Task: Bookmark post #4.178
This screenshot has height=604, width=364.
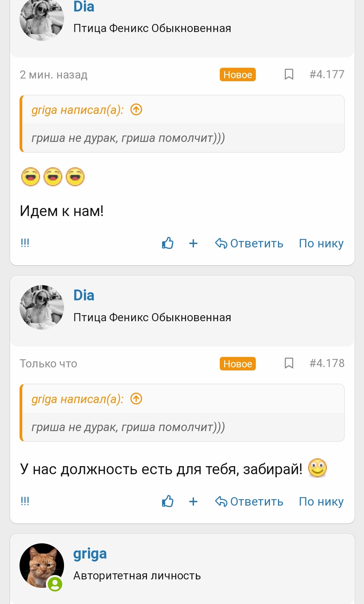Action: click(x=289, y=363)
